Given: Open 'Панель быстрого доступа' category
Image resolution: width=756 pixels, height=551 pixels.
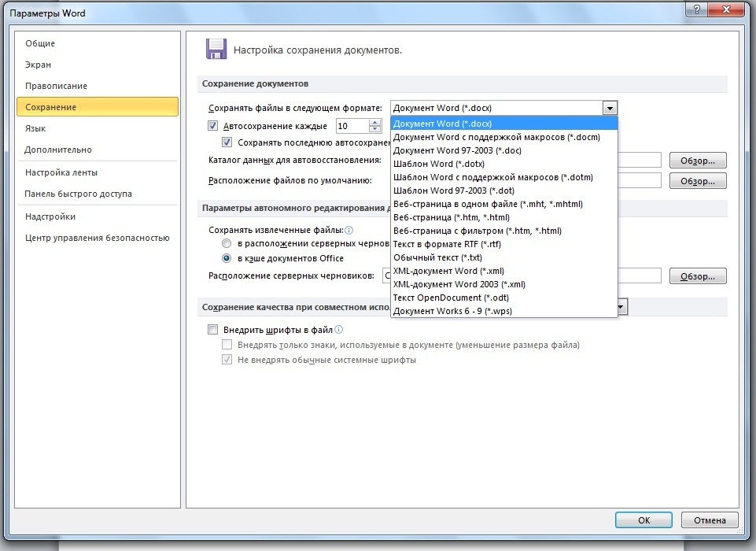Looking at the screenshot, I should coord(98,194).
